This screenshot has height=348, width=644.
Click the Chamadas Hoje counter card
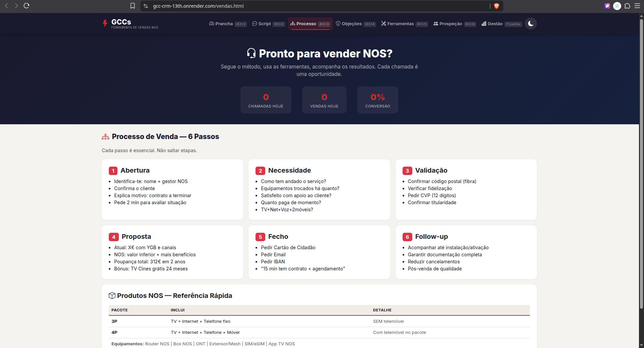click(266, 100)
